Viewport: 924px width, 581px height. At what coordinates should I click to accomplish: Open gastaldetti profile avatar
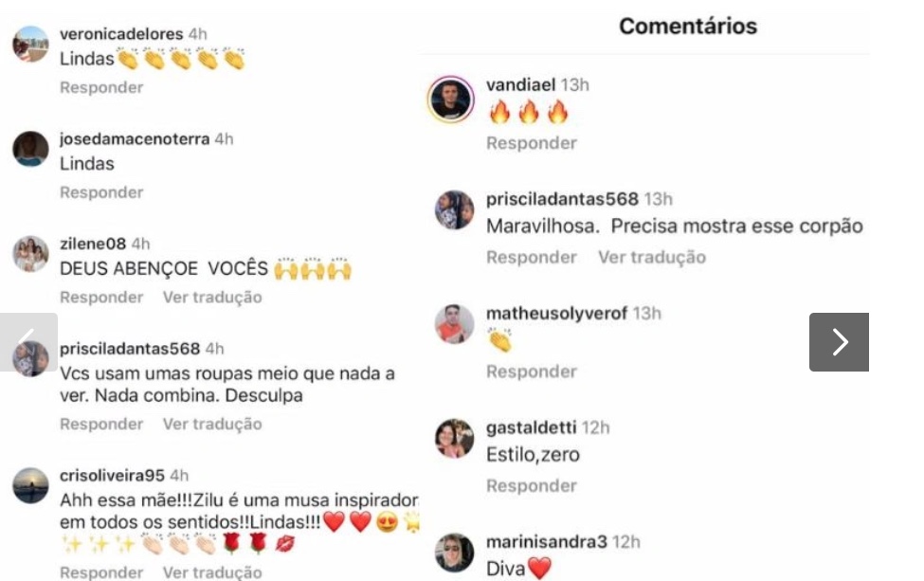pos(454,439)
